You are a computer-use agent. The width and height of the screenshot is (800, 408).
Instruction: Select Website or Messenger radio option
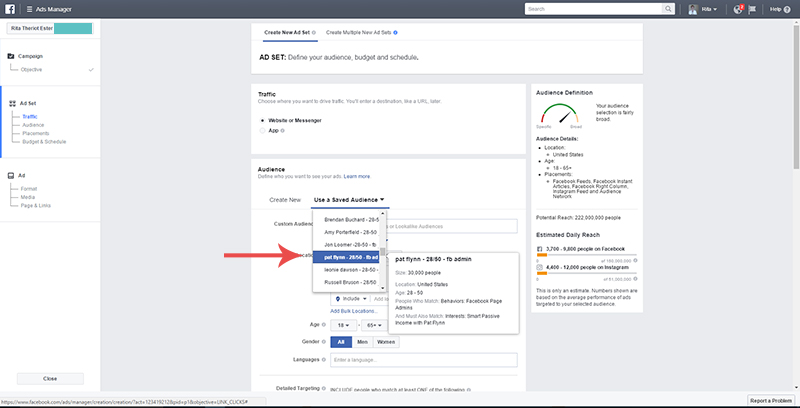coord(263,120)
